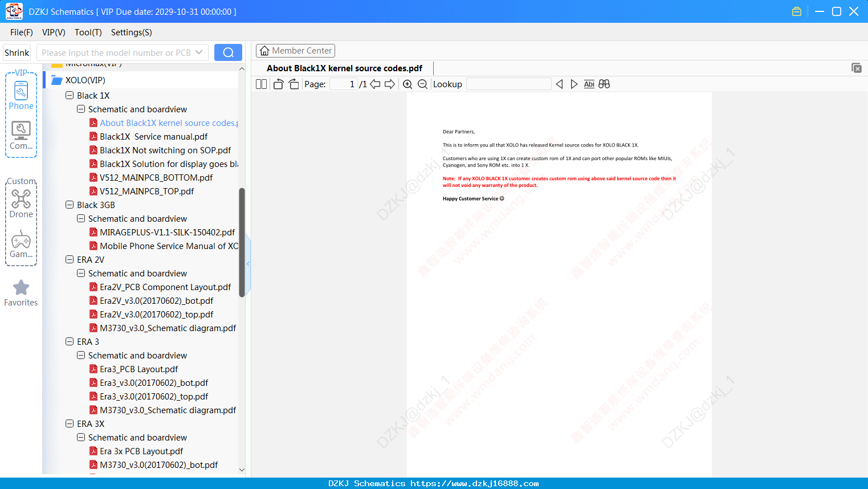
Task: Open Mobile Phone Service Manual of XOLO
Action: [x=169, y=246]
